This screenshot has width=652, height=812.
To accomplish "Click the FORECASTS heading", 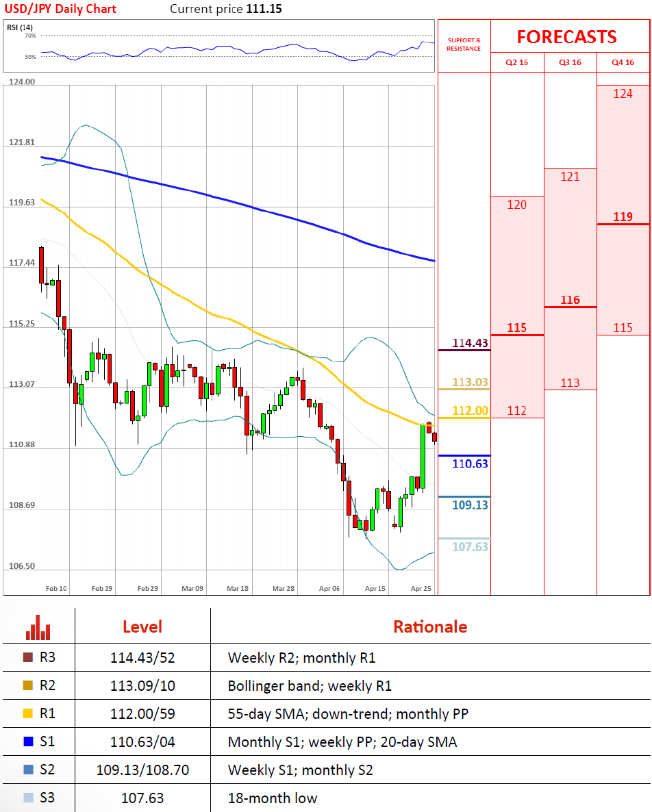I will [x=566, y=37].
